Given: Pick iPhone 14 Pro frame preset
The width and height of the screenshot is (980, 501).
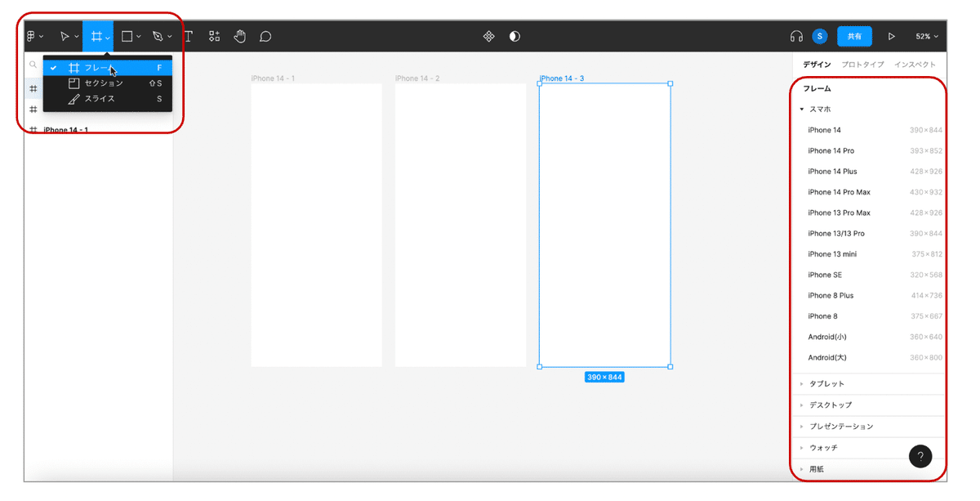Looking at the screenshot, I should [x=870, y=150].
